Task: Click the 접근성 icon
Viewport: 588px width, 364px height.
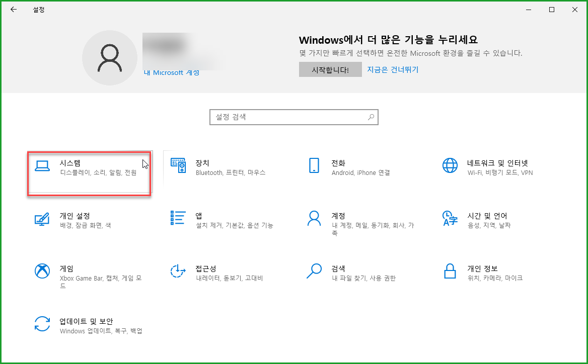Action: point(178,271)
